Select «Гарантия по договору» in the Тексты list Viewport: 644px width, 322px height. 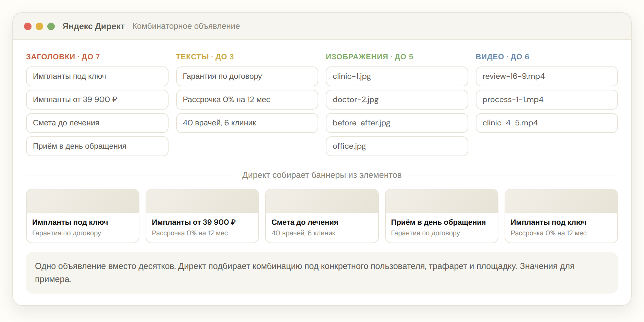(247, 76)
